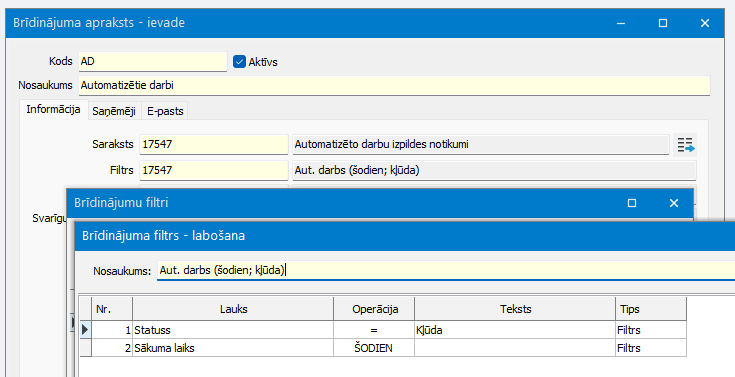Select the row header of row 2
735x377 pixels.
85,348
